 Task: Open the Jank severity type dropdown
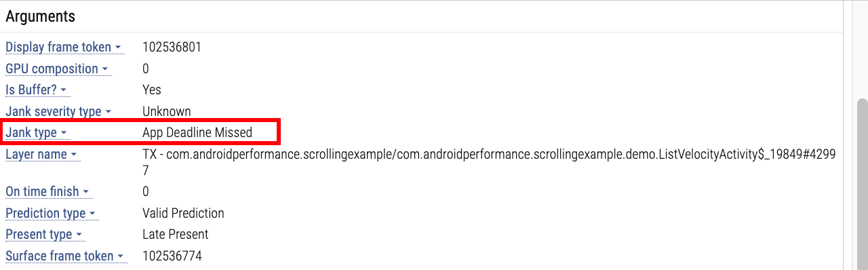point(58,111)
